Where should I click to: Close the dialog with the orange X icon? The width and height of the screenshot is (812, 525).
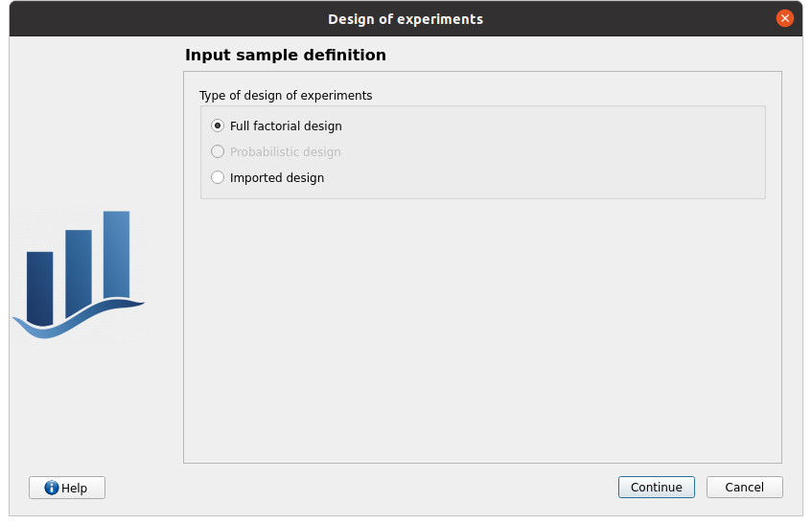point(785,18)
